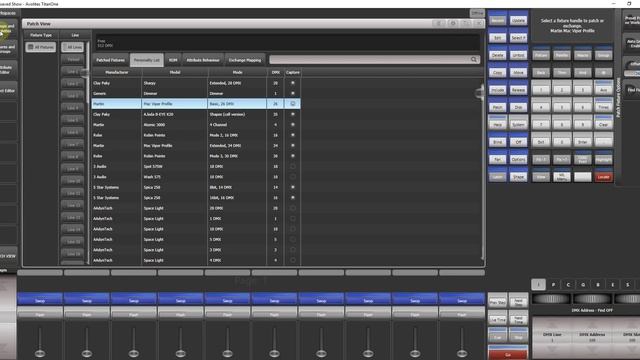The height and width of the screenshot is (360, 640).
Task: Click the Group select button on keypad
Action: click(603, 55)
